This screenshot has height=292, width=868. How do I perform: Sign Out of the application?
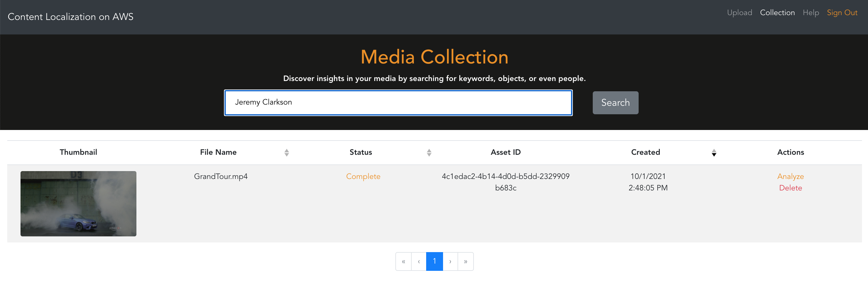(x=842, y=13)
